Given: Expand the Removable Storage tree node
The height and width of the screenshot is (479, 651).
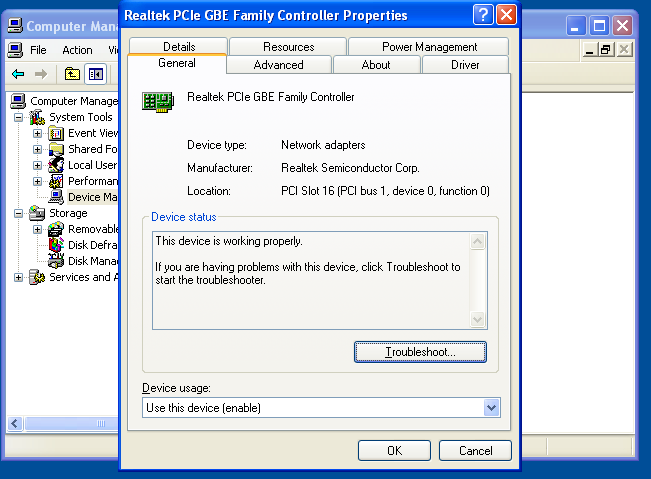Looking at the screenshot, I should pos(37,229).
